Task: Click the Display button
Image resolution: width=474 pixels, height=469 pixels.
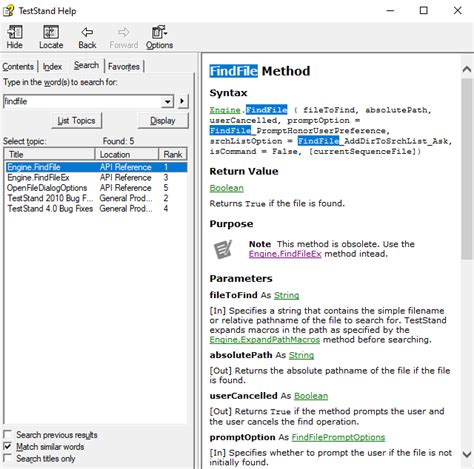Action: (163, 121)
